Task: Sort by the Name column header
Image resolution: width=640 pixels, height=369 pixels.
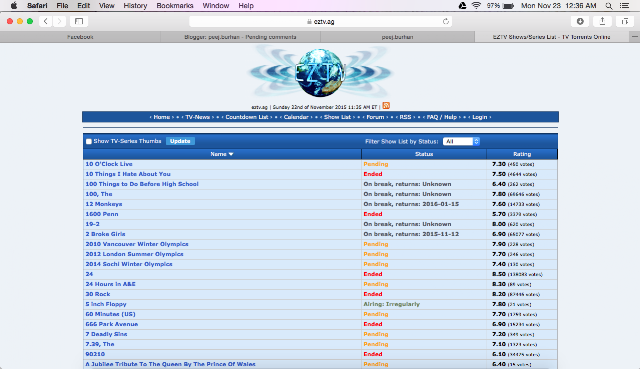Action: pos(222,154)
